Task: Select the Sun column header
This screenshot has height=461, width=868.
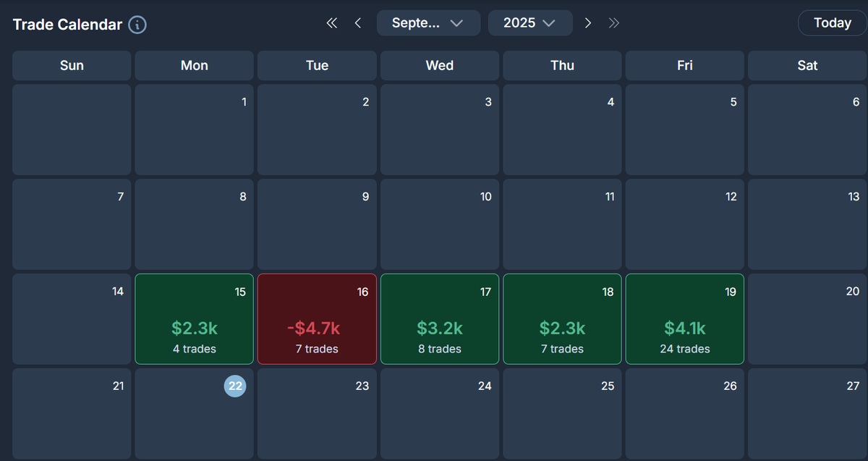Action: [x=72, y=65]
